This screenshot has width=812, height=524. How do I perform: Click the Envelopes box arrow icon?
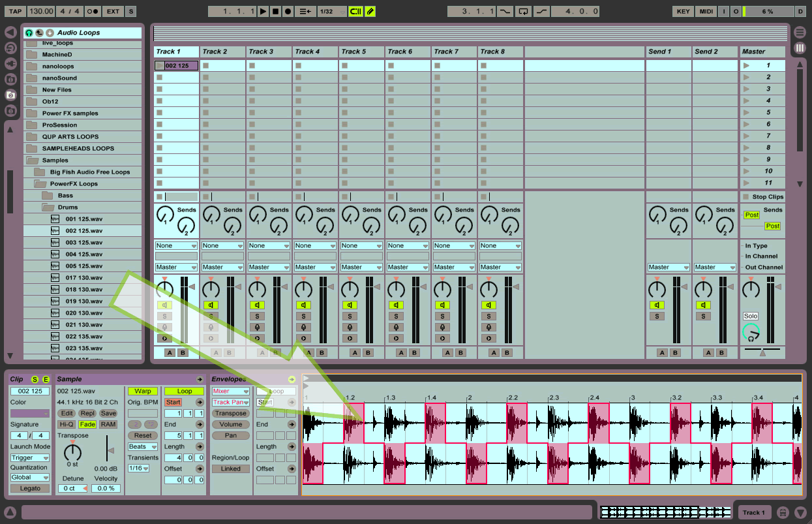(x=292, y=379)
